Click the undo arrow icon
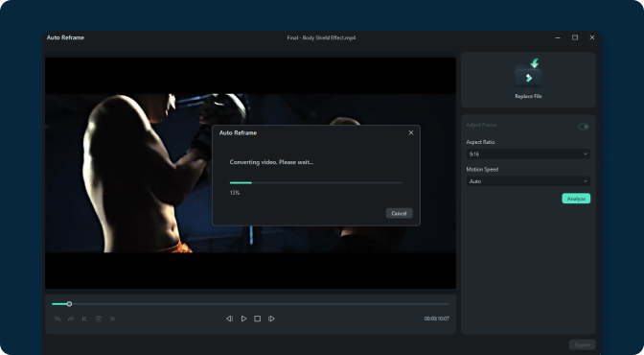This screenshot has width=644, height=355. click(57, 319)
